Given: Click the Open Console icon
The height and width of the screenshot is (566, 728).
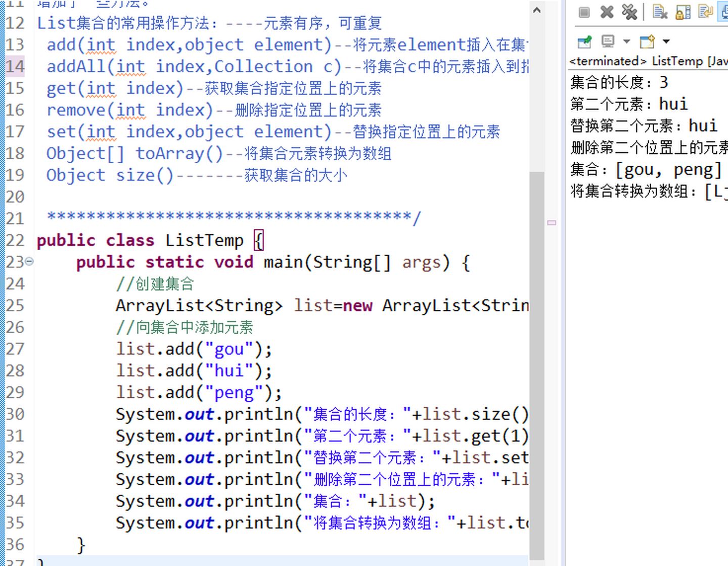Looking at the screenshot, I should tap(647, 41).
